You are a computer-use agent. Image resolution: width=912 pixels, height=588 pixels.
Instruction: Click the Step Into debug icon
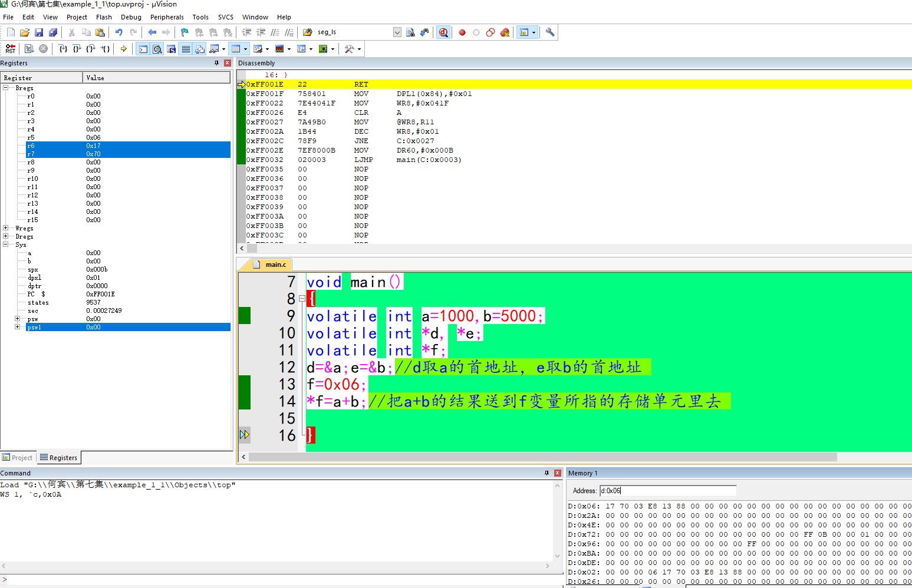coord(63,49)
